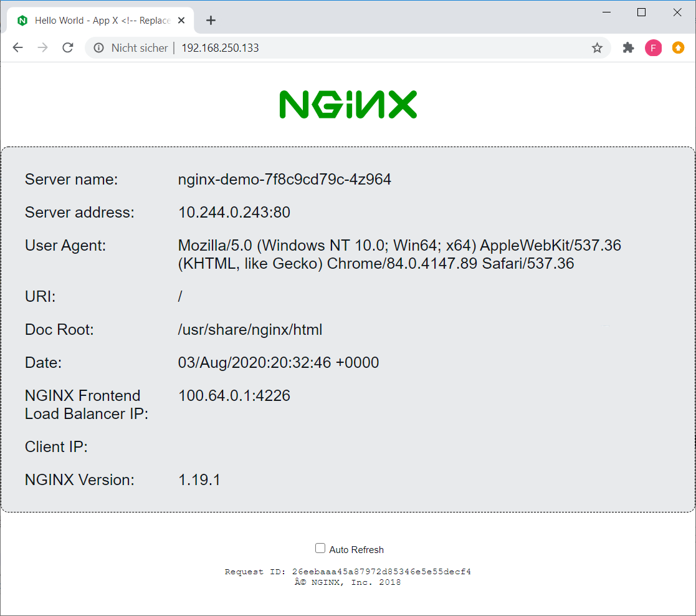Click the green NGINX logo
The height and width of the screenshot is (616, 696).
[348, 105]
